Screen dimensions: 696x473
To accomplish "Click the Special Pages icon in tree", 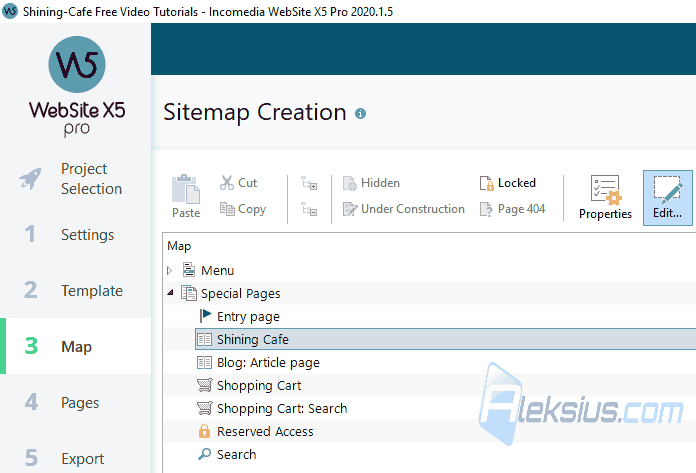I will tap(189, 293).
